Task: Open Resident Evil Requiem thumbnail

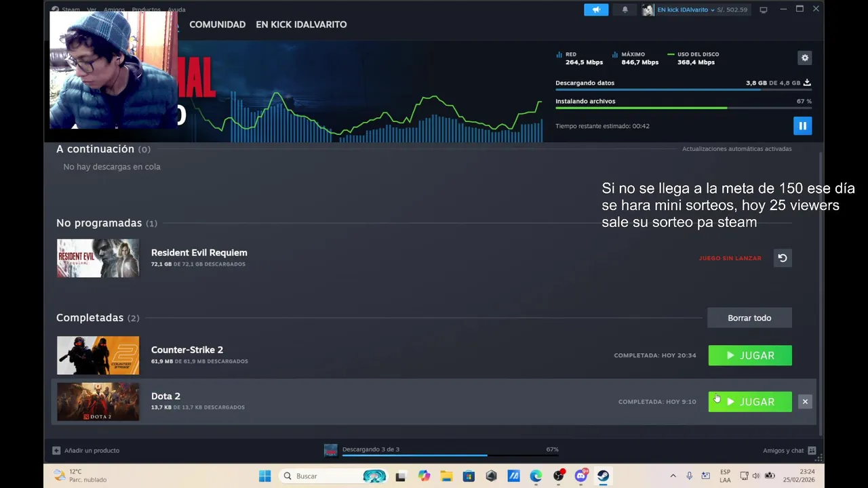Action: pyautogui.click(x=98, y=258)
